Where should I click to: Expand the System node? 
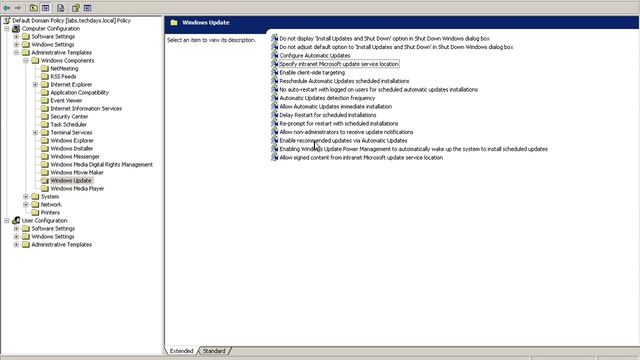click(x=26, y=197)
